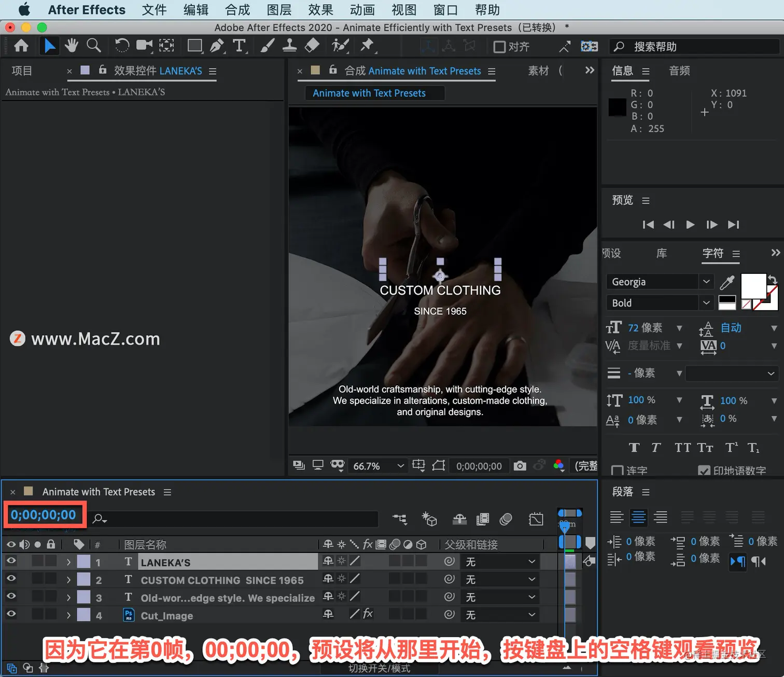Toggle All Caps TT style button
The image size is (784, 677).
682,448
